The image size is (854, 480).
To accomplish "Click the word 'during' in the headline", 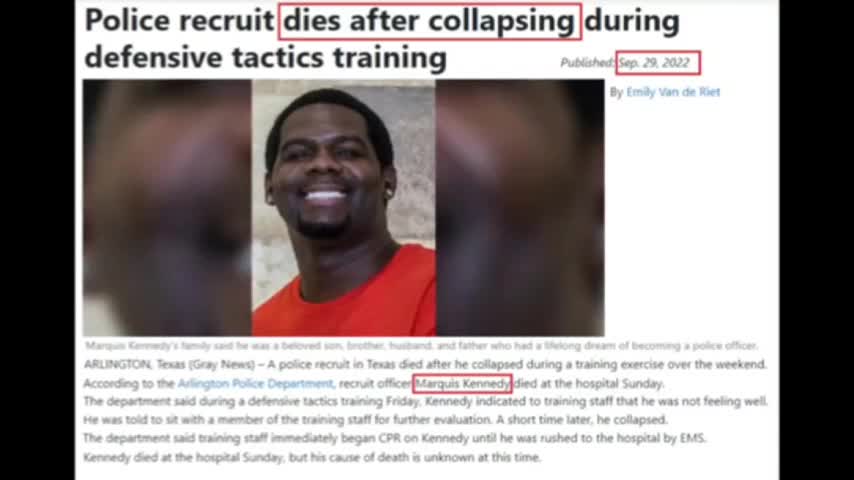I will (632, 21).
